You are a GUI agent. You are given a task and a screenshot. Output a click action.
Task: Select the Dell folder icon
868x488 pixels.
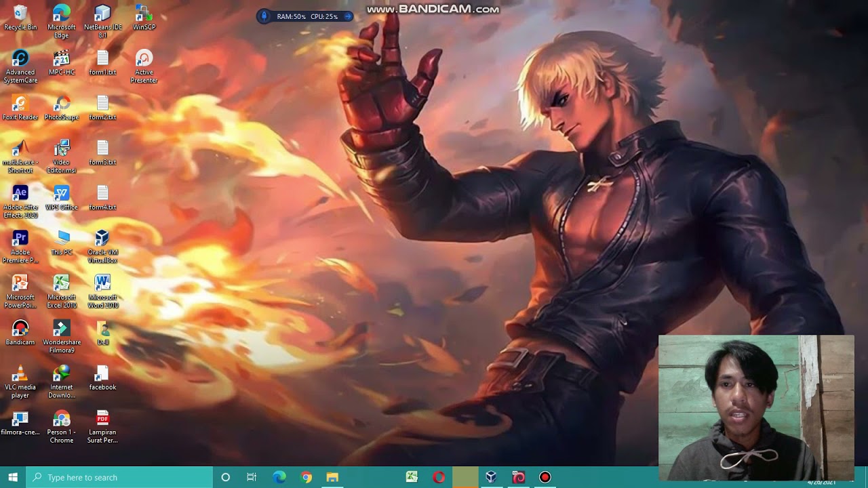102,333
